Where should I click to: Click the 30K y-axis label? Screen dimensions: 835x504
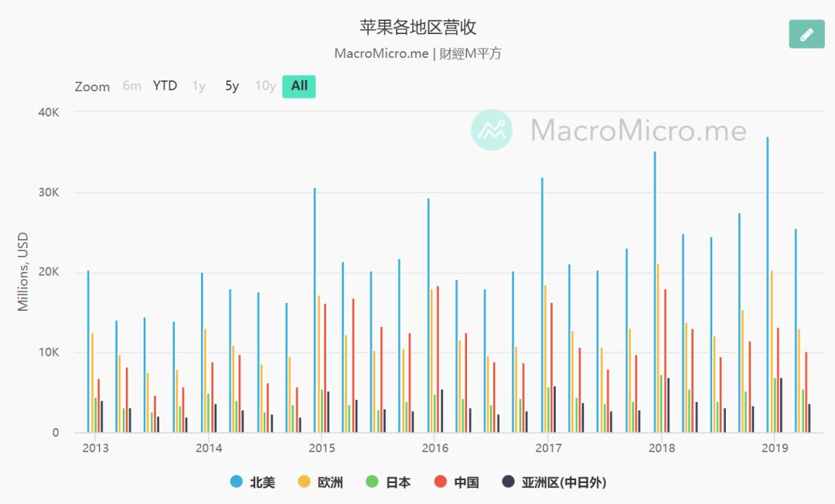[49, 192]
